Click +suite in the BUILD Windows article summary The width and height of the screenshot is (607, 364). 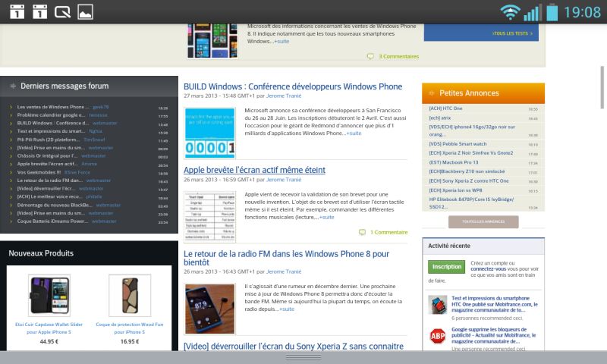[x=354, y=133]
